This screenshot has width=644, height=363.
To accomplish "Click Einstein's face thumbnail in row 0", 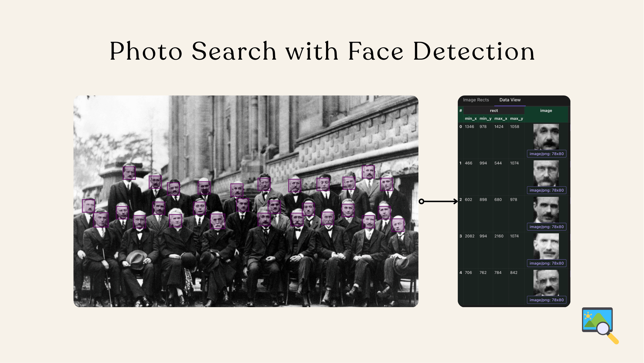I will click(546, 136).
